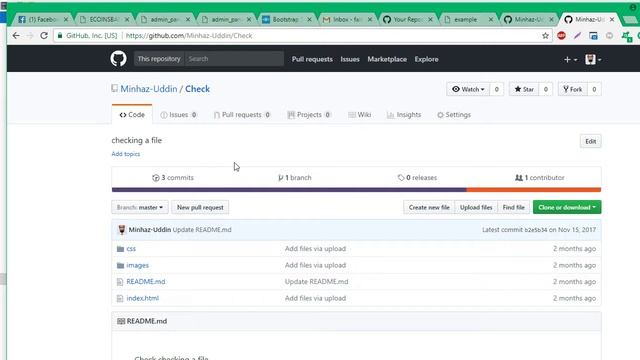Open the Clone or download dropdown

click(567, 207)
